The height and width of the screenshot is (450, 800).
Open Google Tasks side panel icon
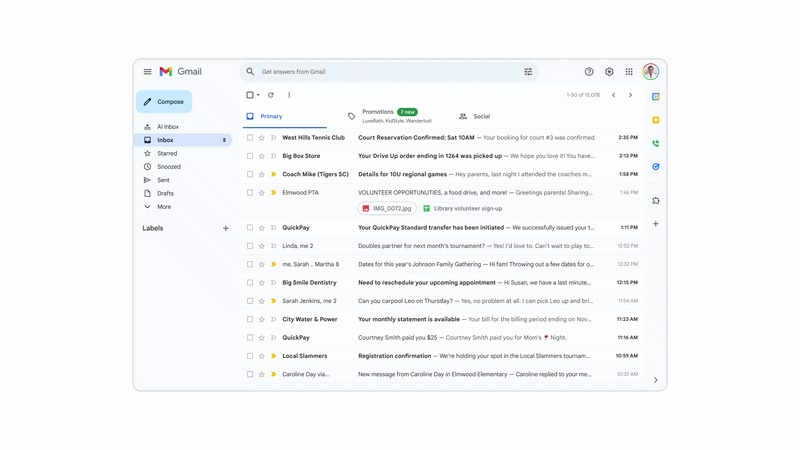[x=656, y=167]
